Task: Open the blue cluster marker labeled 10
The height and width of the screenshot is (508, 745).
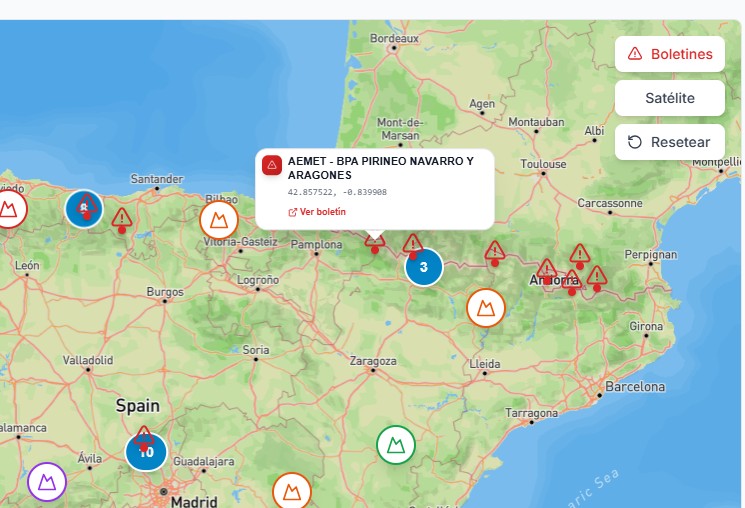Action: pos(146,452)
